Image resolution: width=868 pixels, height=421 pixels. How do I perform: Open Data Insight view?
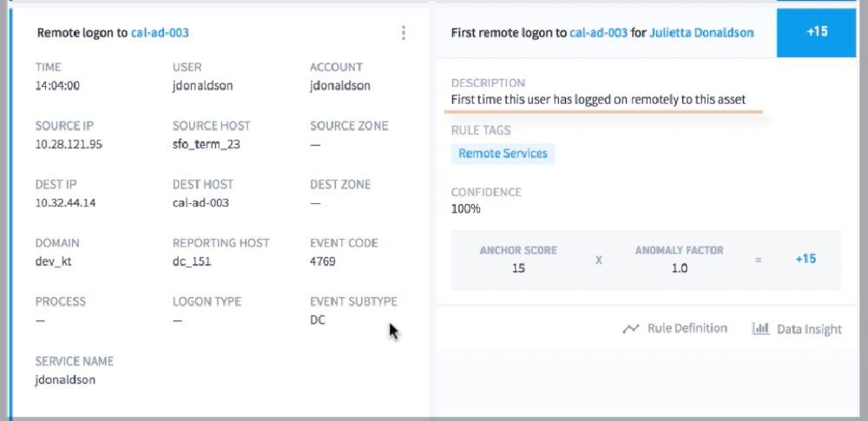[809, 329]
